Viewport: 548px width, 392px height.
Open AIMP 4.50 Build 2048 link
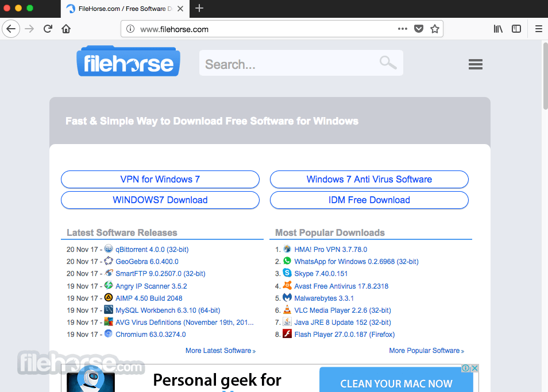coord(149,298)
